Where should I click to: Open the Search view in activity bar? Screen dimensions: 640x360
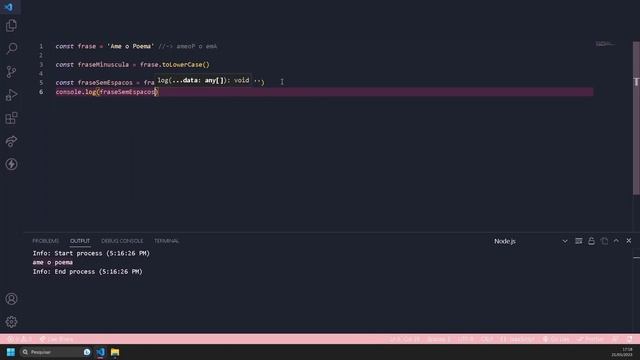click(11, 49)
